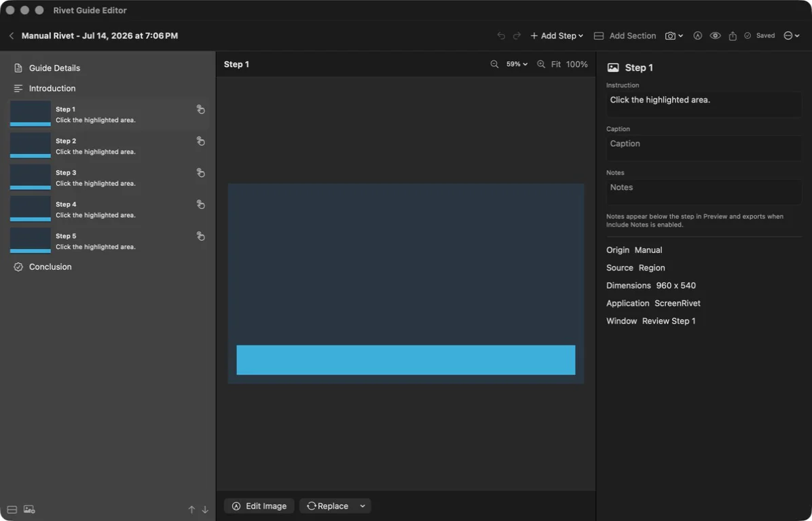Open the Add Step dropdown
The width and height of the screenshot is (812, 521).
[557, 36]
